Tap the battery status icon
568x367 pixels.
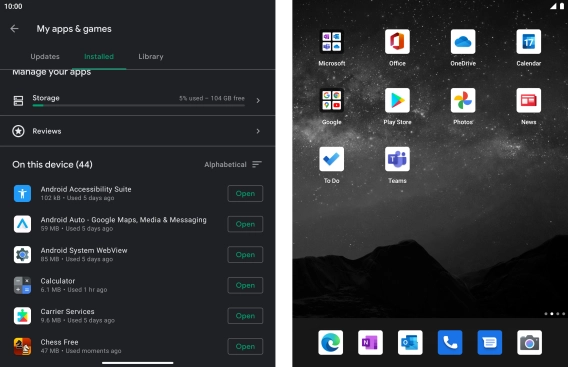point(562,6)
